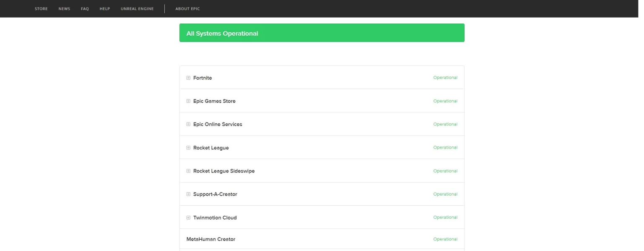Expand the Twinmotion Cloud group
This screenshot has width=644, height=251.
pyautogui.click(x=188, y=217)
